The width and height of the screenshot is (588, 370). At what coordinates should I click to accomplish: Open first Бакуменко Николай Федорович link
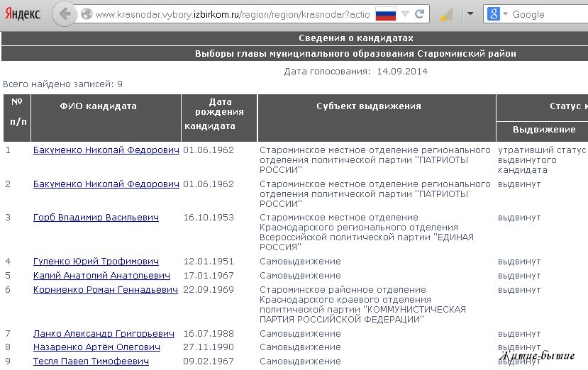pos(106,150)
